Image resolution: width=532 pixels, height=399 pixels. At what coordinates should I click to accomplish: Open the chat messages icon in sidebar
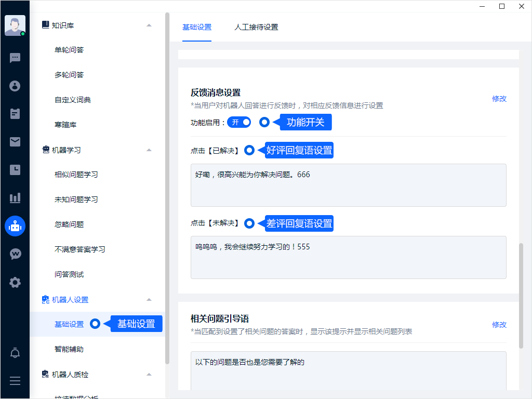pyautogui.click(x=15, y=58)
